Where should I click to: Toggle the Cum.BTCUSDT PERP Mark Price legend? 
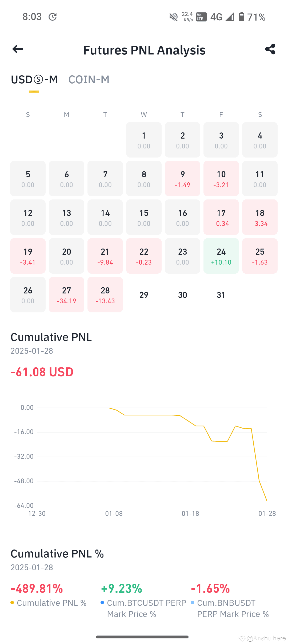point(143,608)
